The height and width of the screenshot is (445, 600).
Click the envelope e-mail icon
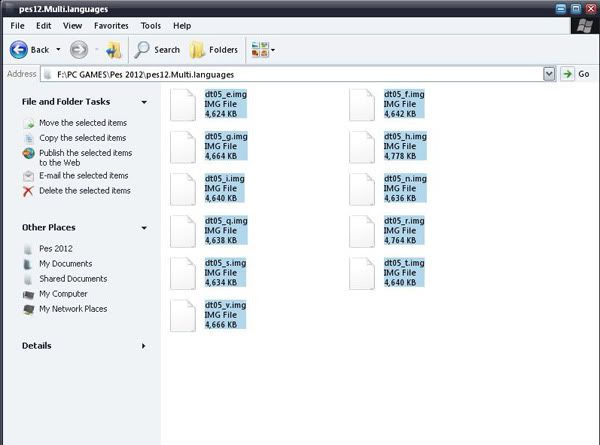(28, 176)
